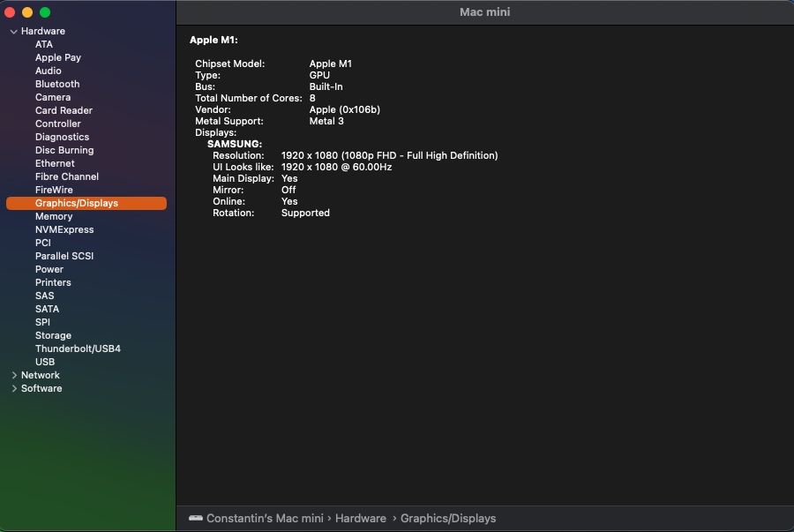The image size is (794, 532).
Task: Select PCI in the sidebar
Action: tap(43, 243)
